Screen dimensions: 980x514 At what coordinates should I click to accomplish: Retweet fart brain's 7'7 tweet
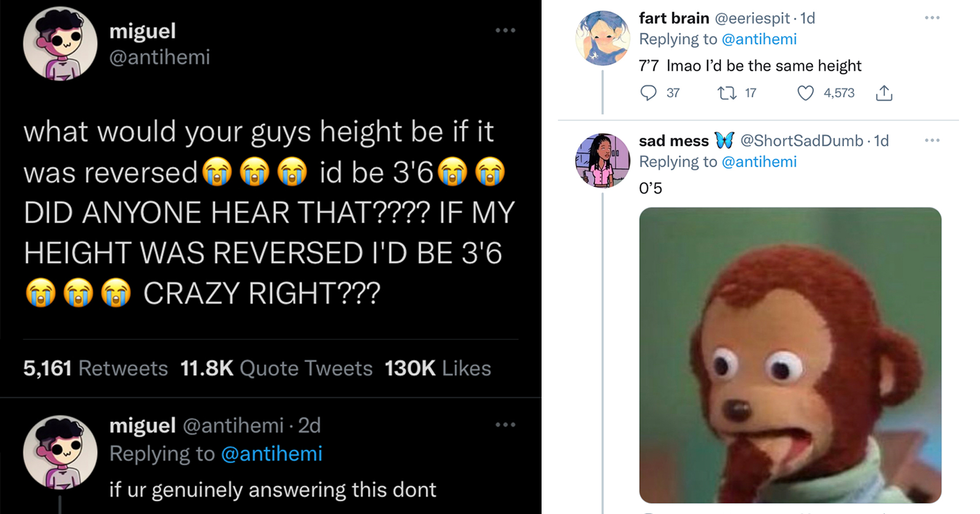[x=726, y=93]
